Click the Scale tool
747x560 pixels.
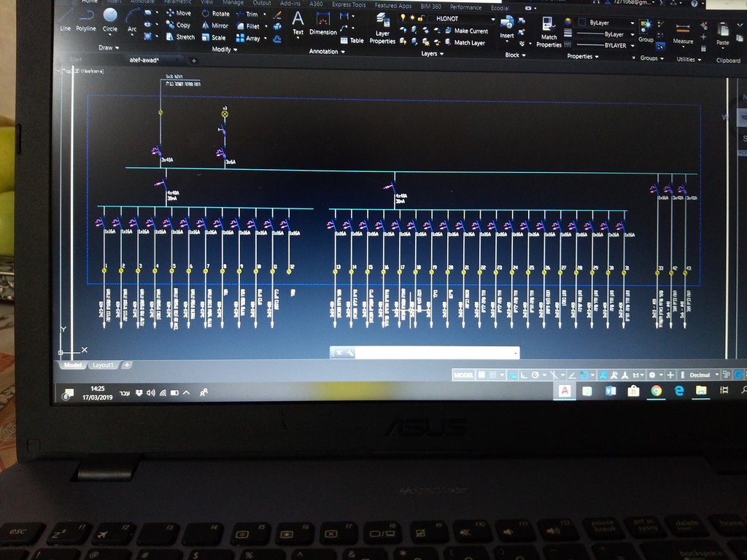tap(214, 37)
